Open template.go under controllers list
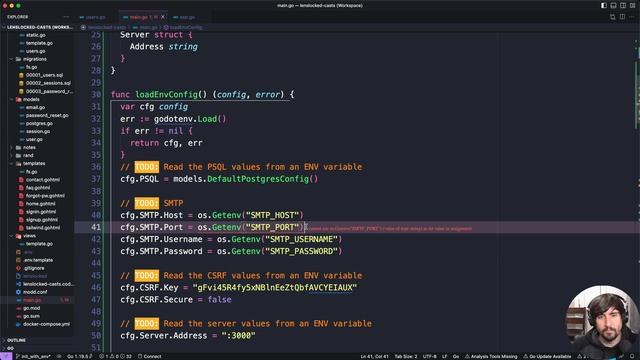Image resolution: width=640 pixels, height=360 pixels. [x=39, y=43]
